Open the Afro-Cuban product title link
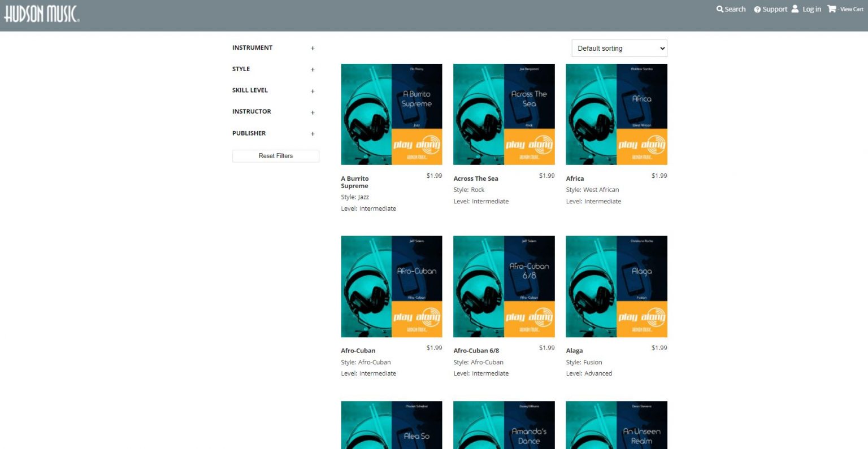The image size is (868, 449). 358,351
